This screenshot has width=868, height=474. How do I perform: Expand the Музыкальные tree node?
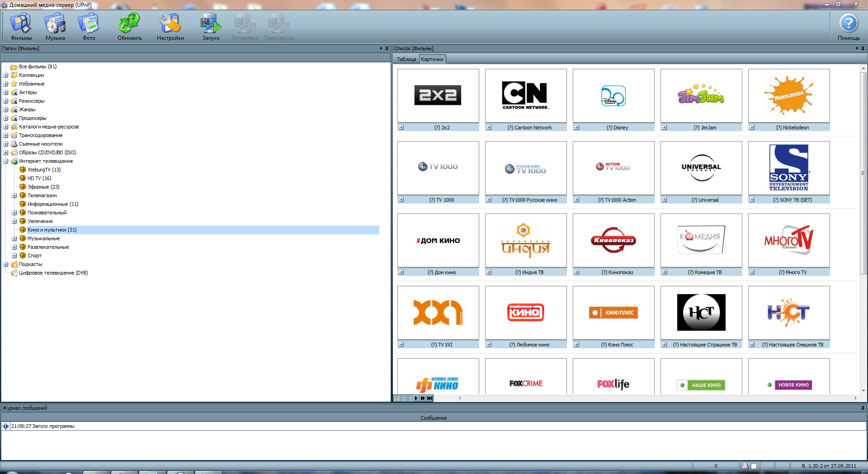(14, 238)
